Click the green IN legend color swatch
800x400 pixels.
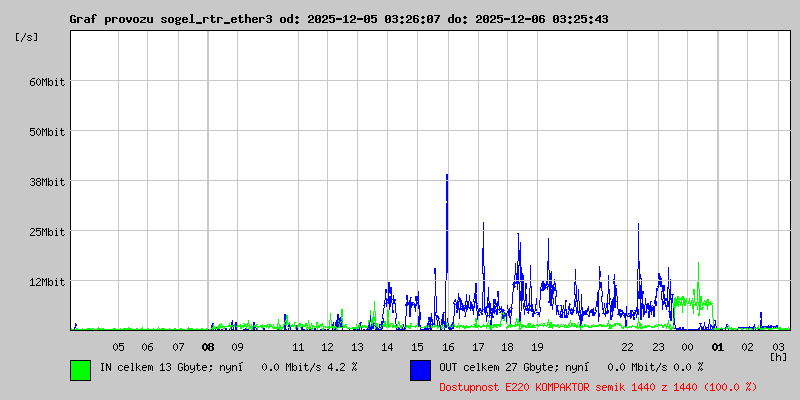click(x=80, y=369)
